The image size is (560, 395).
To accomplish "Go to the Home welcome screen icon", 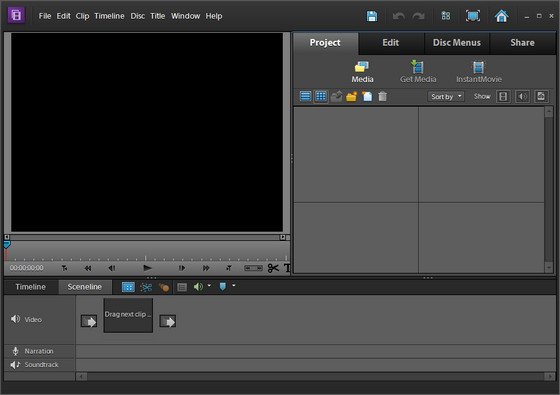I will (x=501, y=16).
